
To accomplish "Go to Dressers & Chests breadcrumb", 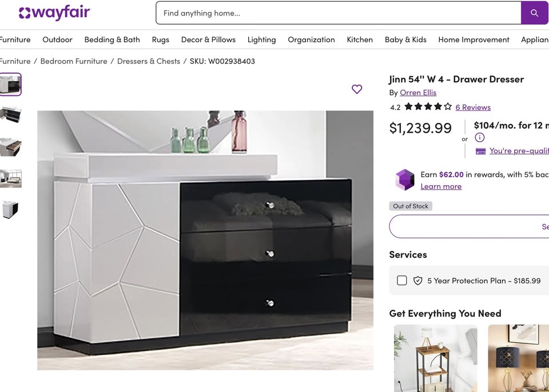I will [x=149, y=61].
